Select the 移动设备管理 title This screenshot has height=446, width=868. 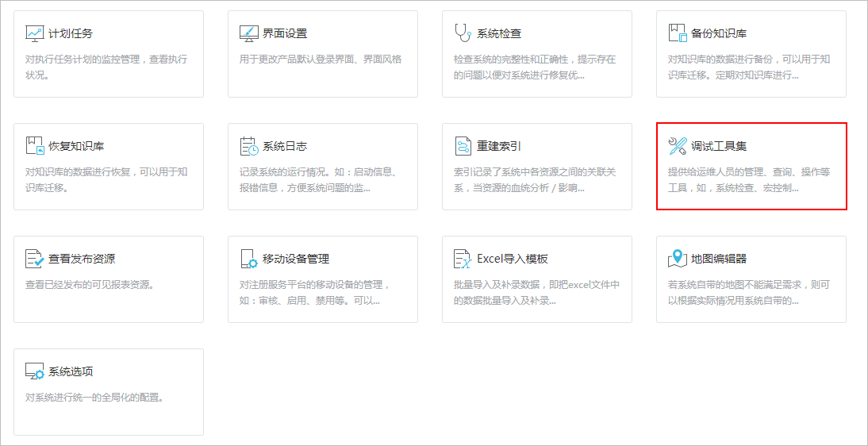pos(296,259)
